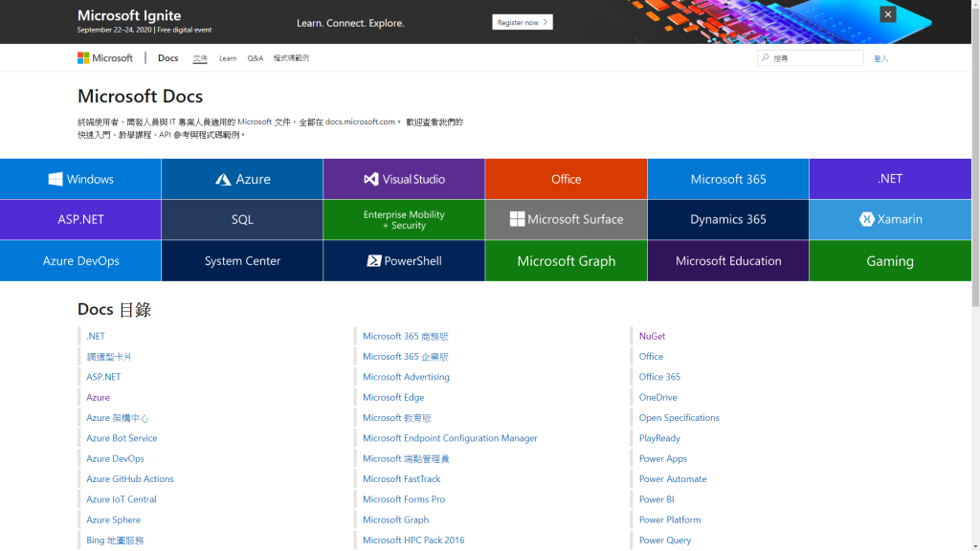The width and height of the screenshot is (980, 551).
Task: Click the Power Apps link
Action: tap(663, 458)
